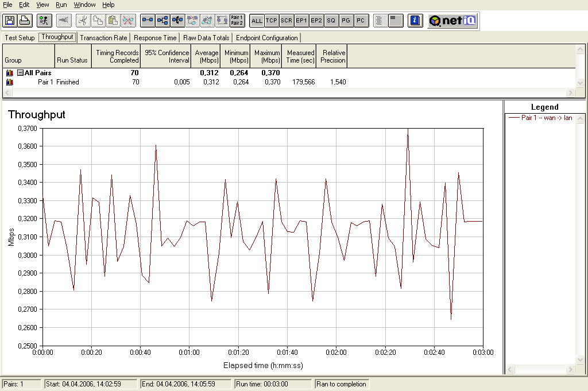The height and width of the screenshot is (391, 588).
Task: Click the grayed edit-pair pencil icon
Action: coord(207,20)
